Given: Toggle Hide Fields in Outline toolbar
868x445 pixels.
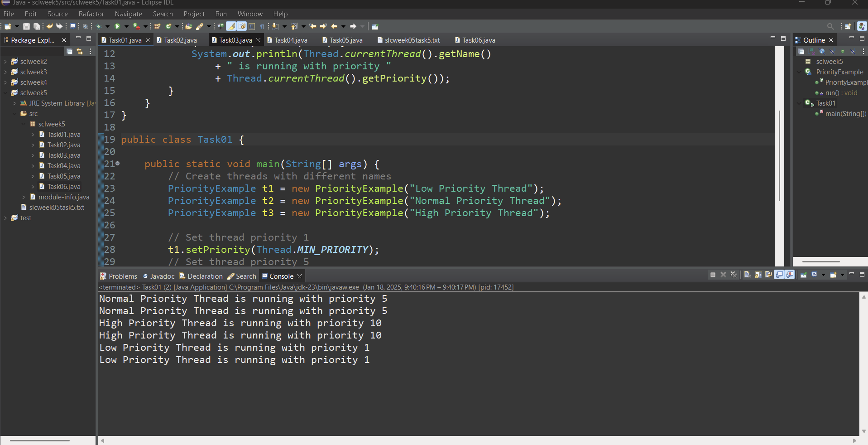Looking at the screenshot, I should (x=822, y=51).
